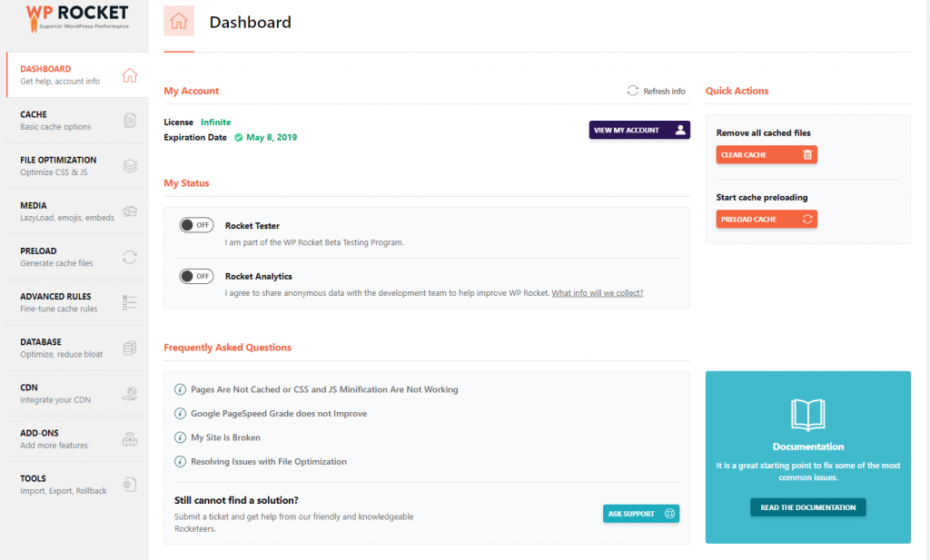Image resolution: width=930 pixels, height=560 pixels.
Task: Click the open book Documentation icon
Action: click(x=807, y=414)
